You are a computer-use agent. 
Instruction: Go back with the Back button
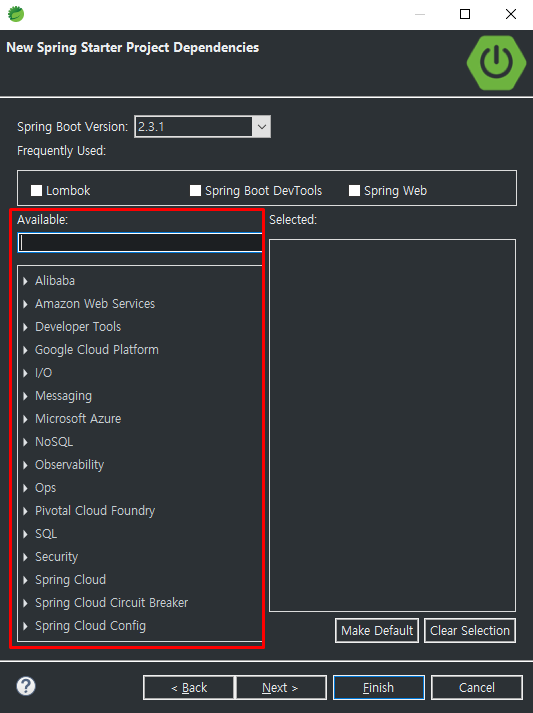189,688
